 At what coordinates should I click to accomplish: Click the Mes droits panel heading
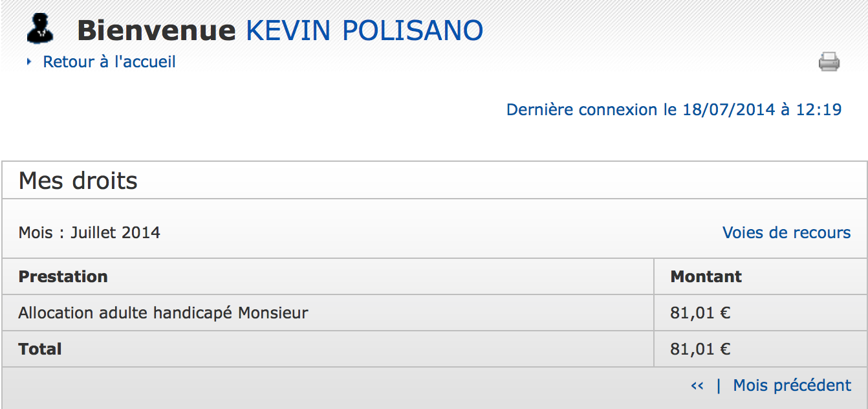[78, 181]
